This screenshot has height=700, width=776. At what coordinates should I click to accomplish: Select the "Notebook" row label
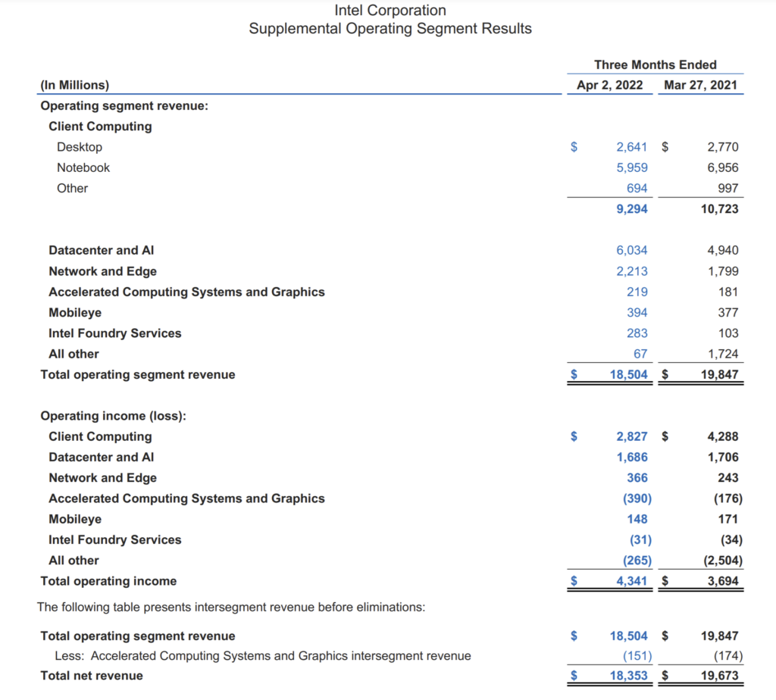pyautogui.click(x=83, y=167)
